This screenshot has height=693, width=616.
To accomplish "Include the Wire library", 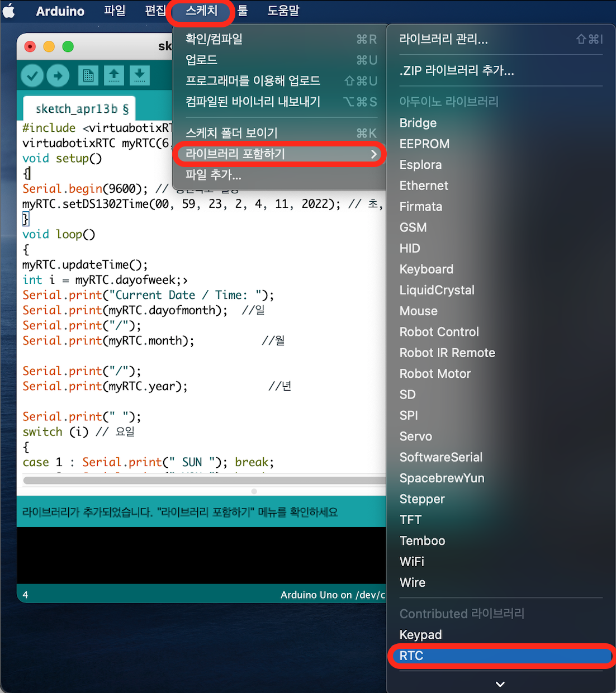I will pos(501,582).
